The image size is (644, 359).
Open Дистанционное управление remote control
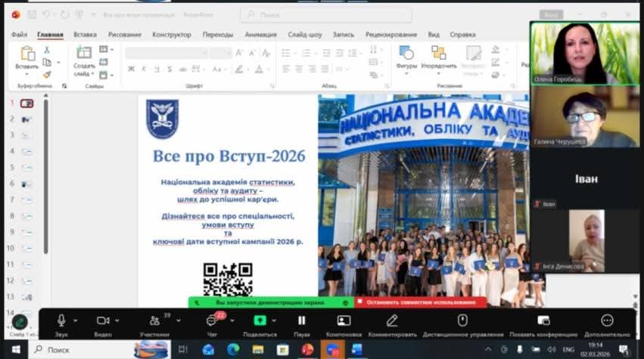point(462,321)
